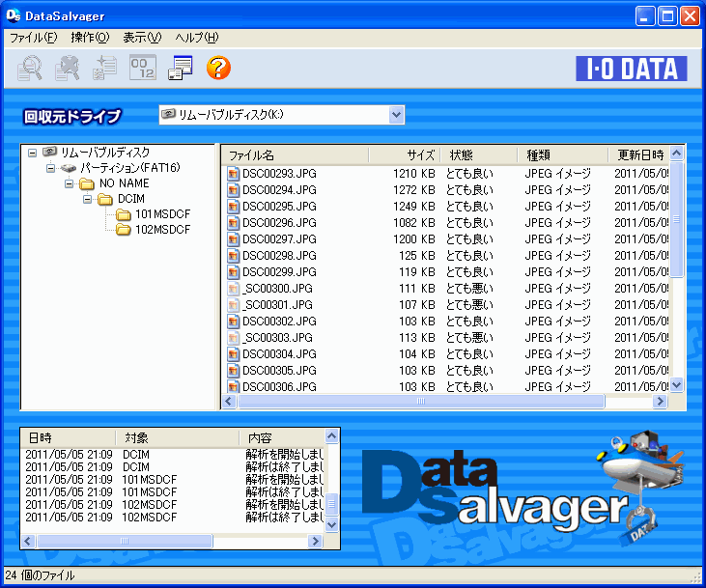The width and height of the screenshot is (706, 588).
Task: Click the 内容 log column header
Action: coord(282,437)
